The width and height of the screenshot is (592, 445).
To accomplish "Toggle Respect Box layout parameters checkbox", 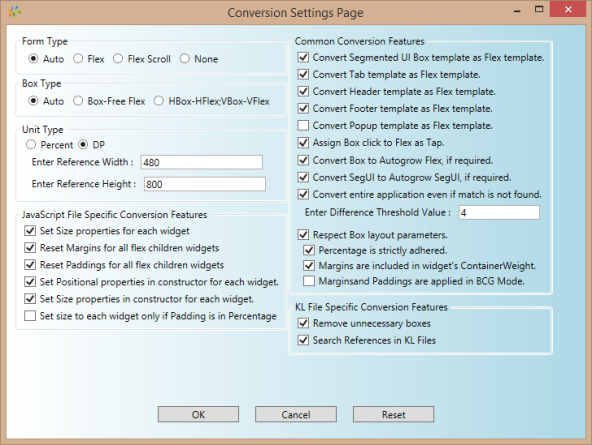I will (303, 235).
